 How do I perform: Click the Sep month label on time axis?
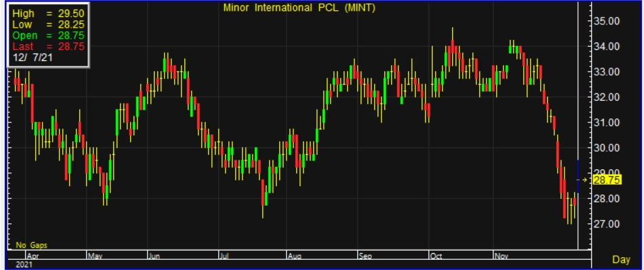click(x=365, y=256)
